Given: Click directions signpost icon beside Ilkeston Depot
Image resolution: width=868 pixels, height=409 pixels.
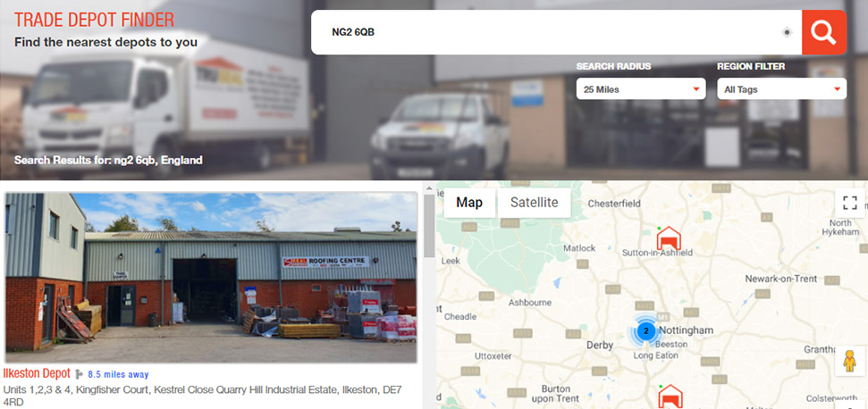Looking at the screenshot, I should coord(79,374).
